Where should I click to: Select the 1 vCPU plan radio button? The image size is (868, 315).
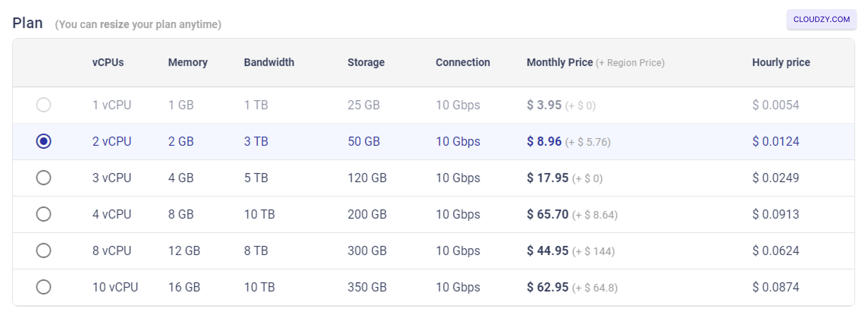tap(44, 105)
